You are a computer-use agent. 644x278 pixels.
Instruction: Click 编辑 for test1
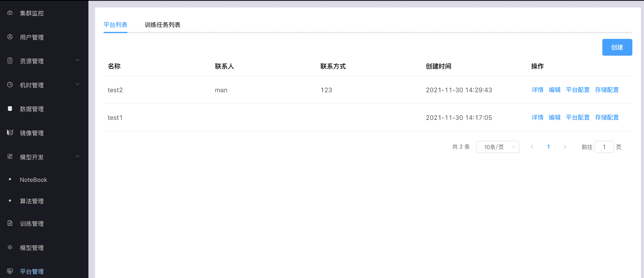[555, 117]
